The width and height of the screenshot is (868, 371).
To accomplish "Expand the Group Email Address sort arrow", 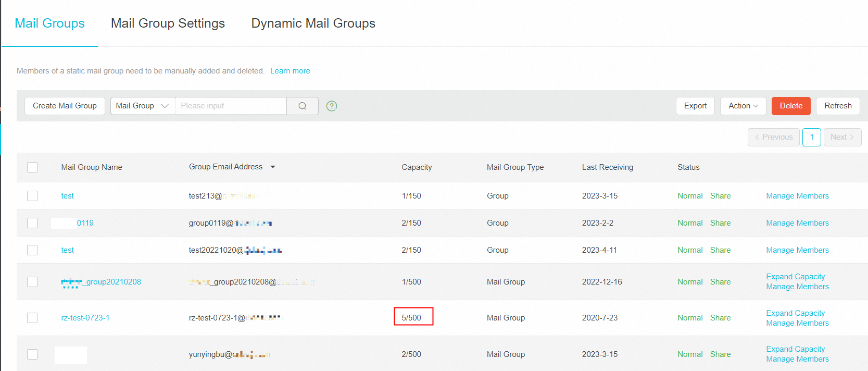I will click(x=273, y=167).
